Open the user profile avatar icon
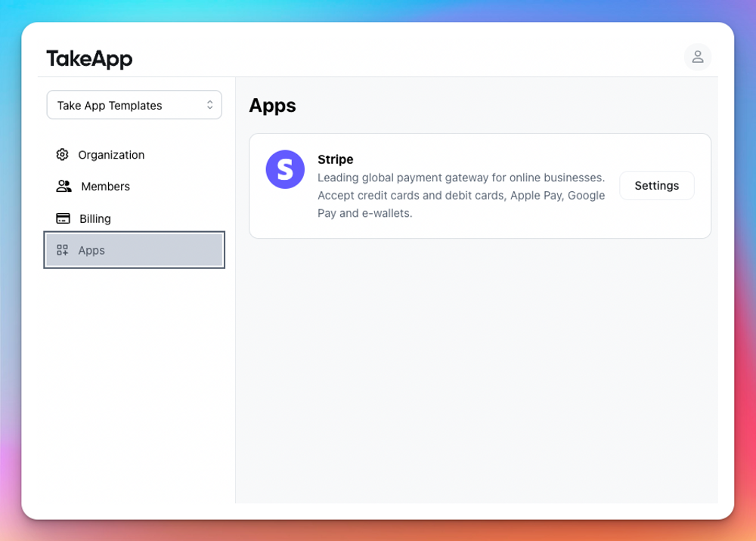Viewport: 756px width, 541px height. pyautogui.click(x=697, y=57)
